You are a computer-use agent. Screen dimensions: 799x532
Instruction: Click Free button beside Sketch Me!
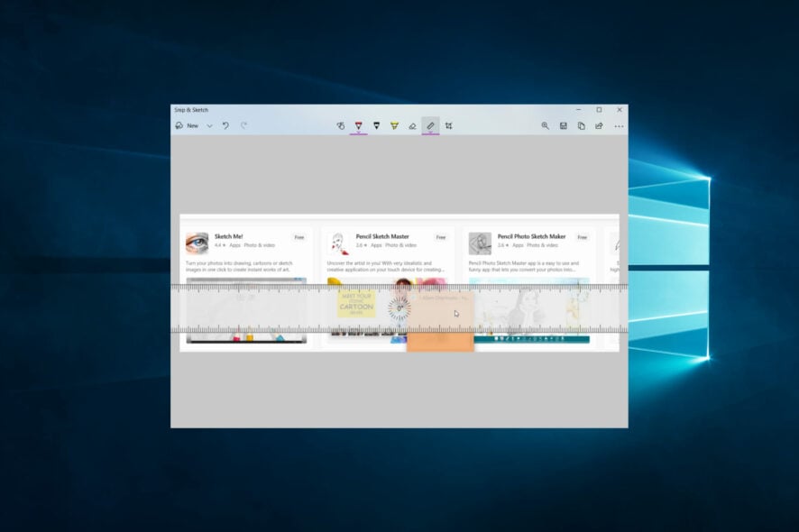point(299,237)
